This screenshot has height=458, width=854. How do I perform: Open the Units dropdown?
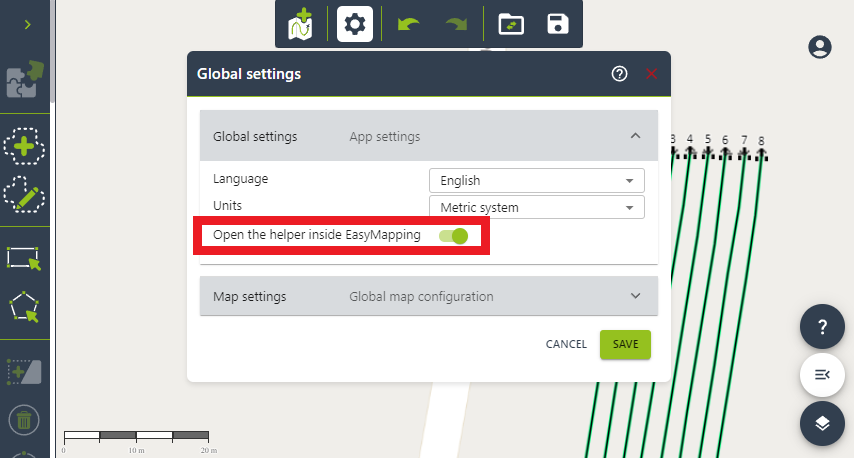coord(536,208)
